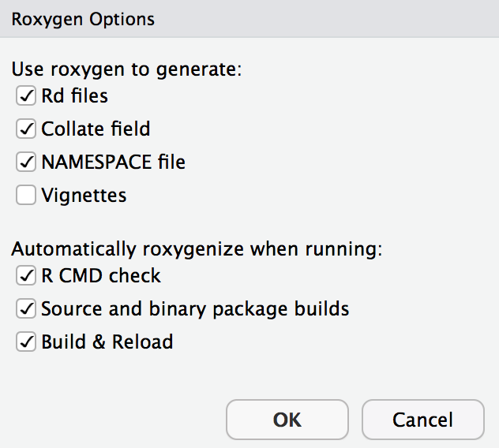
Task: Untick the NAMESPACE file checkbox
Action: 26,162
